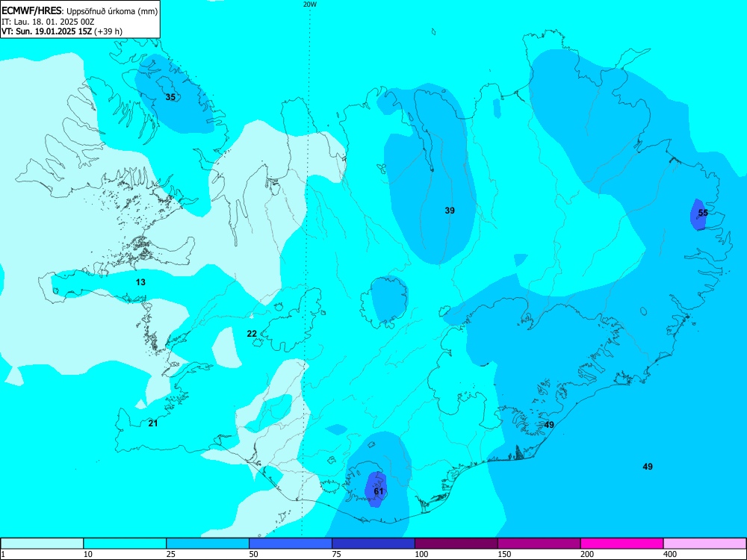The width and height of the screenshot is (747, 560).
Task: Click the precipitation value 35 in Westfjords
Action: [x=170, y=97]
